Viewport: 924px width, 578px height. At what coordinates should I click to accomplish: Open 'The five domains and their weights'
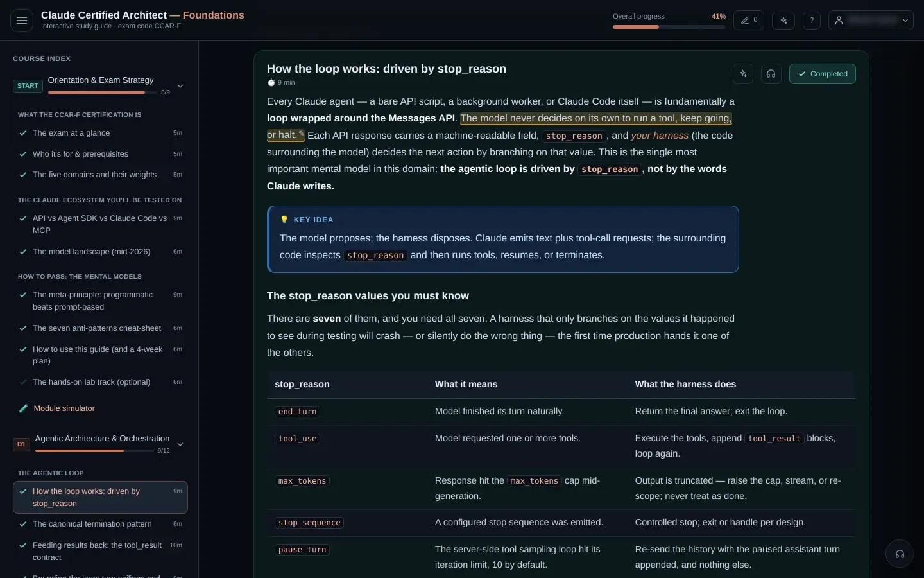(100, 175)
